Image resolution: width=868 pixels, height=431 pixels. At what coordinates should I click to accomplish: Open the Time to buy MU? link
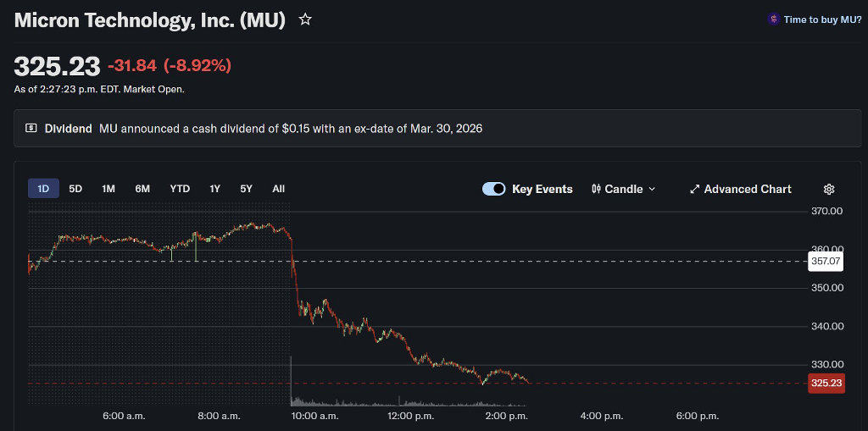(x=822, y=19)
